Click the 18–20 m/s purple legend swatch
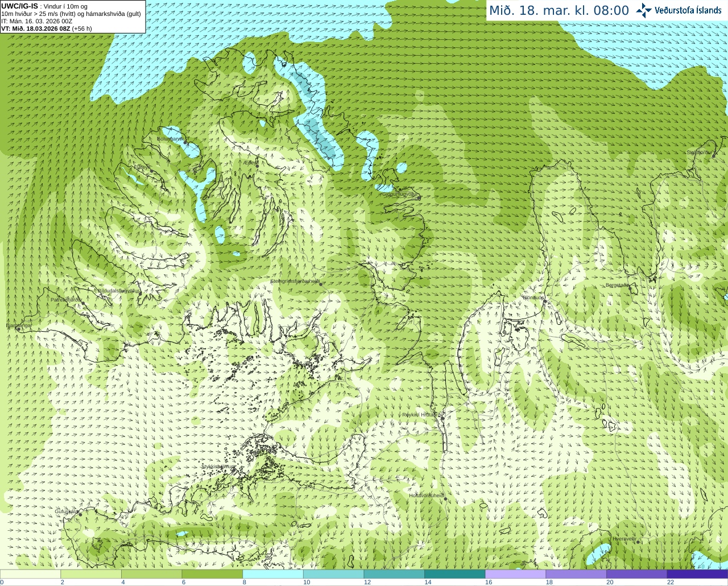 pos(576,574)
